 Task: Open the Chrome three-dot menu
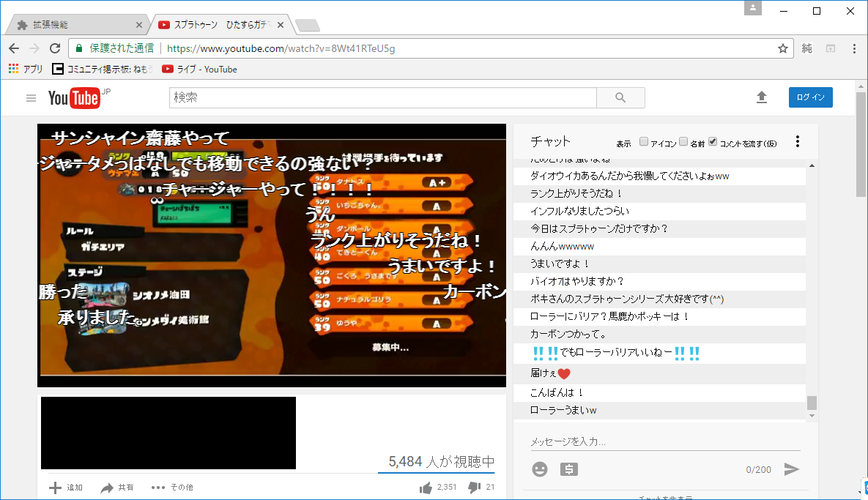pyautogui.click(x=854, y=48)
